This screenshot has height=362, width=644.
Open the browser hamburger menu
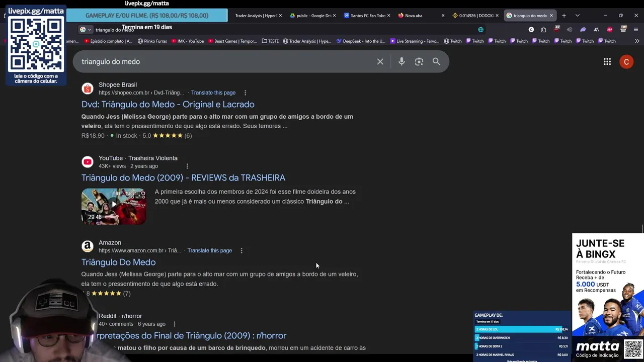[636, 30]
